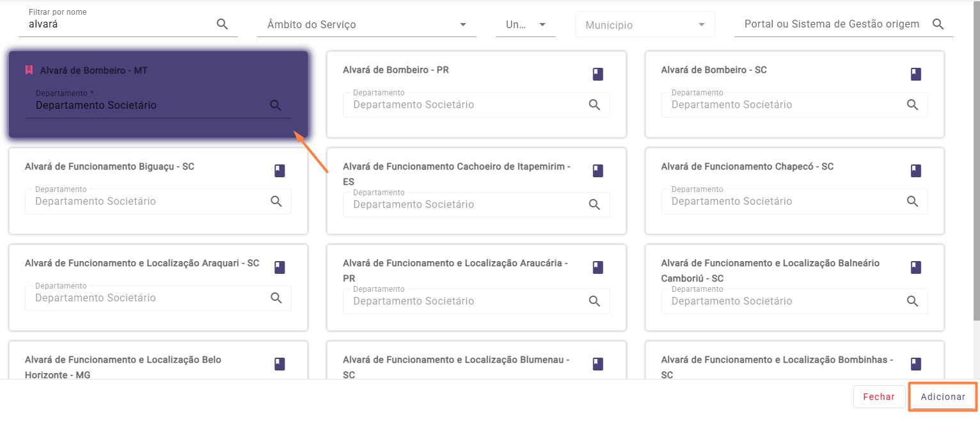Screen dimensions: 980x430
Task: Click the Departamento field of the Araquari - SC card
Action: point(158,298)
